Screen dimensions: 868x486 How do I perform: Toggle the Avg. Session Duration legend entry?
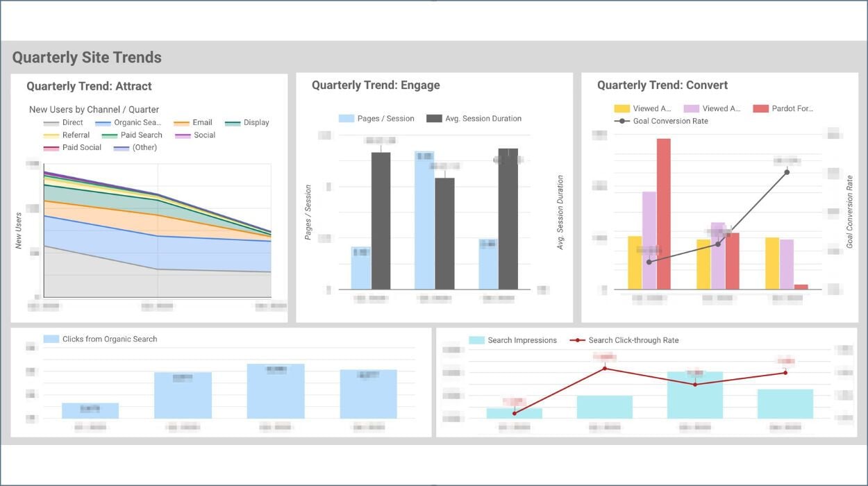(474, 119)
